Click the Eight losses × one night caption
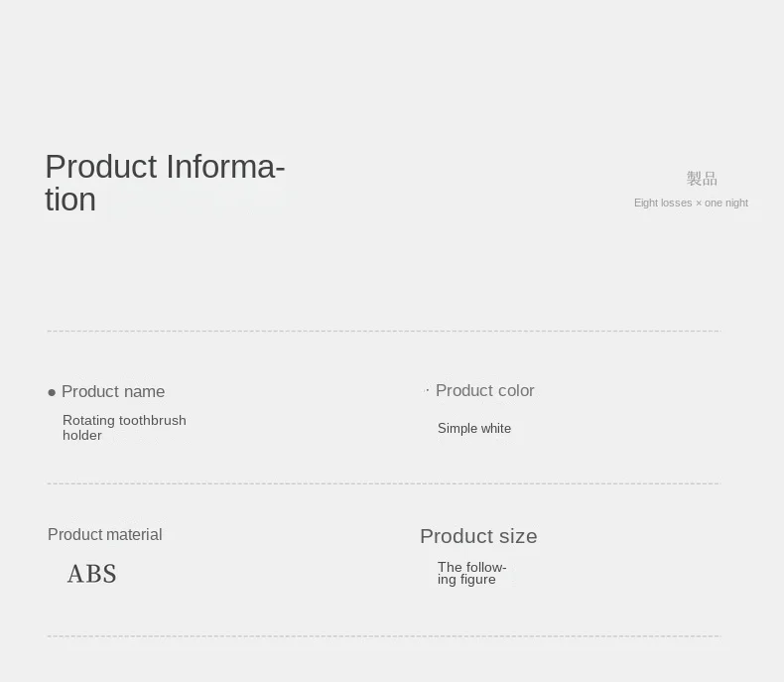 [x=691, y=203]
